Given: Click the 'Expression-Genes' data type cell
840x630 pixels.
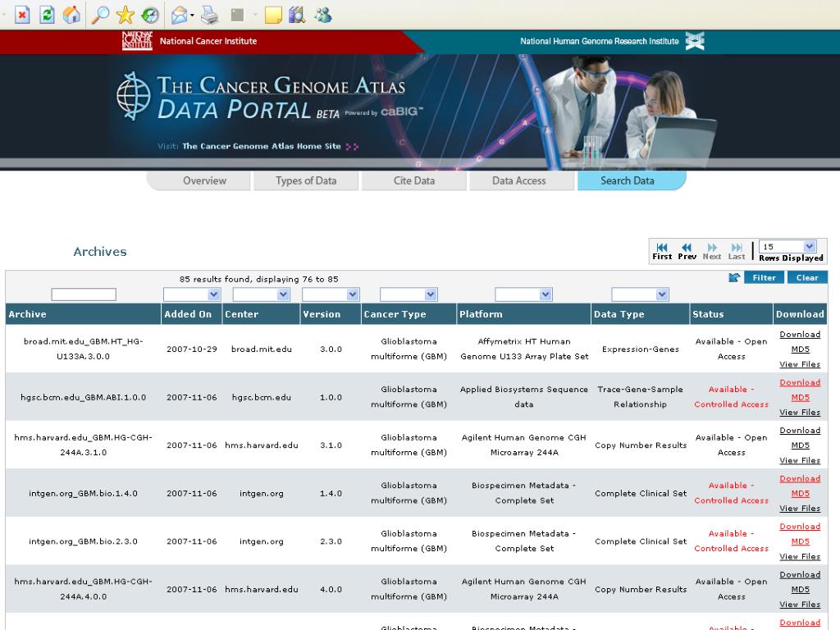Looking at the screenshot, I should pyautogui.click(x=640, y=349).
